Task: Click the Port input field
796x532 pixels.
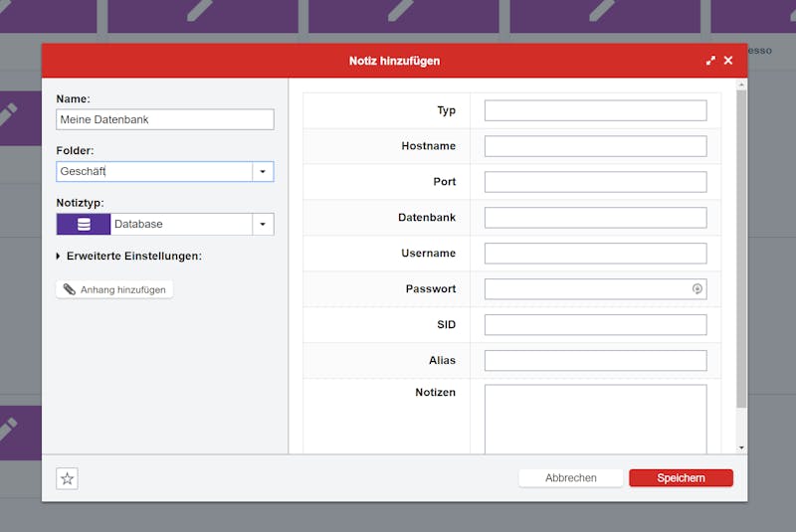Action: 595,182
